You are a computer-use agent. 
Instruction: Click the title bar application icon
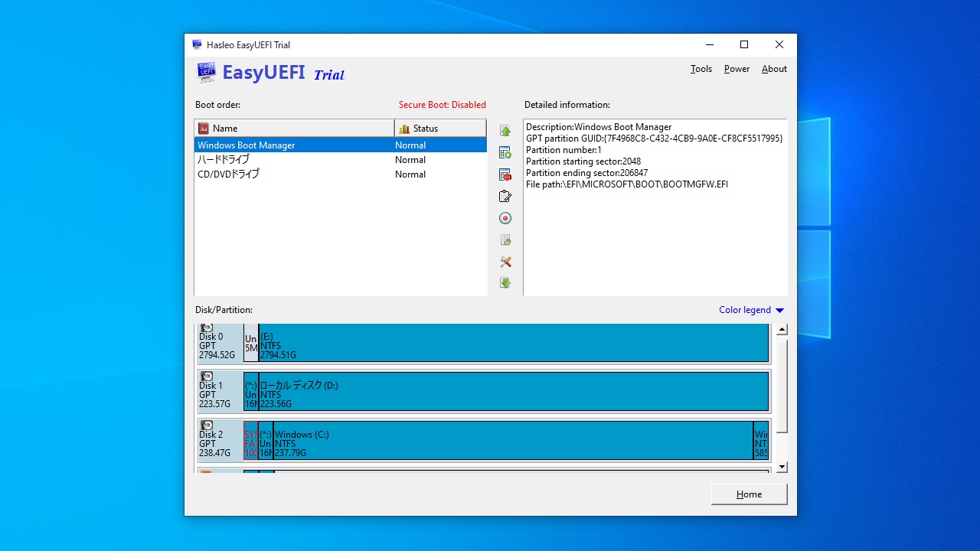coord(197,44)
